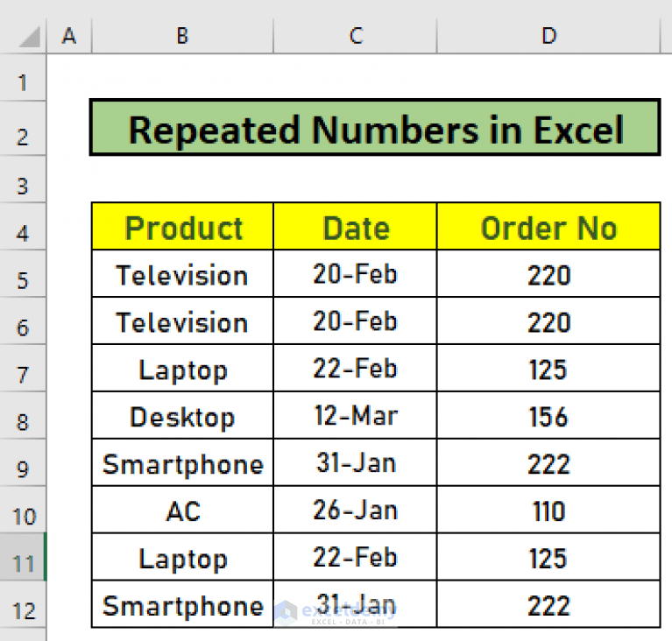Select column D header
Screen dimensions: 672x641
click(548, 36)
